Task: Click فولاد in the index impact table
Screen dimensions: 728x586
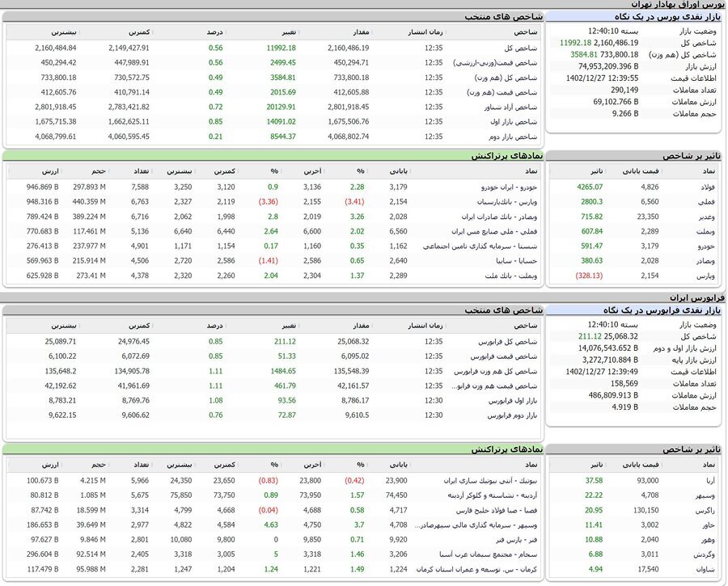Action: pos(706,187)
